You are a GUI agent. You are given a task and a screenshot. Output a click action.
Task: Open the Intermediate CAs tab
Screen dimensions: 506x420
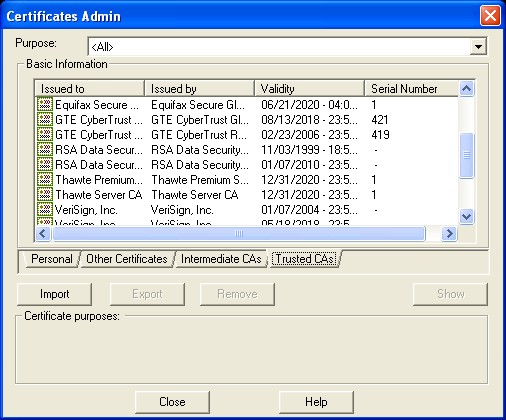click(221, 259)
